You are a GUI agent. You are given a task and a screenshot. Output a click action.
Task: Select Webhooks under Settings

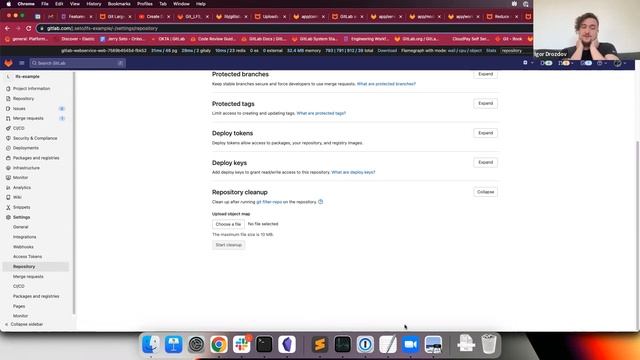click(23, 247)
